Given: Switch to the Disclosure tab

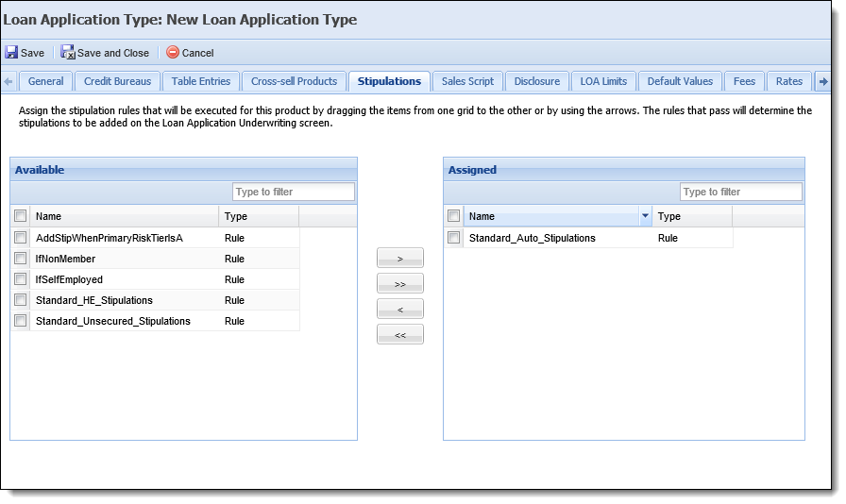Looking at the screenshot, I should pyautogui.click(x=537, y=81).
